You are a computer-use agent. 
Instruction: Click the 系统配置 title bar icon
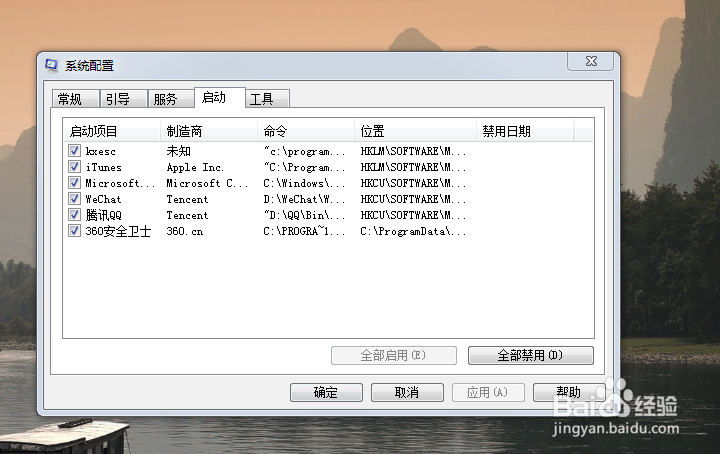[51, 66]
